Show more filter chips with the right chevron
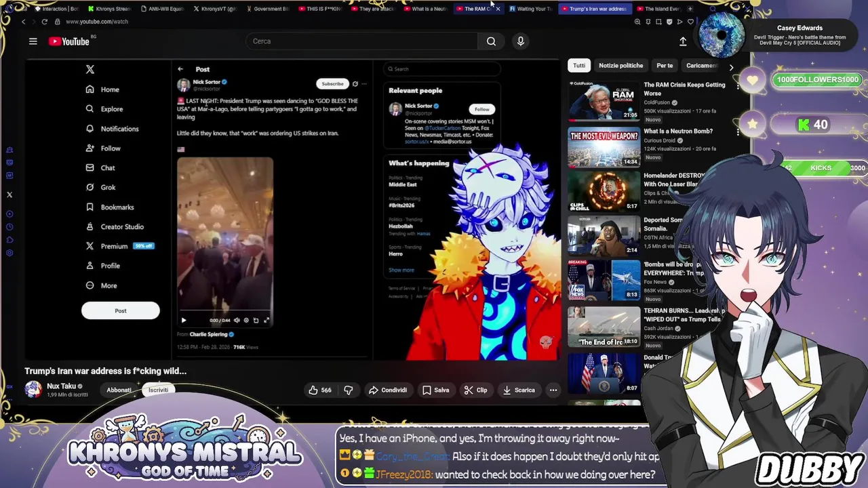Screen dimensions: 868x488 (x=731, y=66)
